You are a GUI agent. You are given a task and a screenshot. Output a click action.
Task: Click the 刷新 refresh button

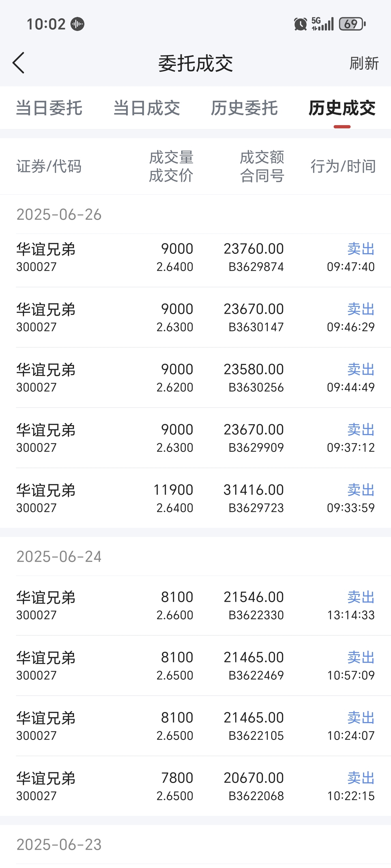click(x=364, y=63)
